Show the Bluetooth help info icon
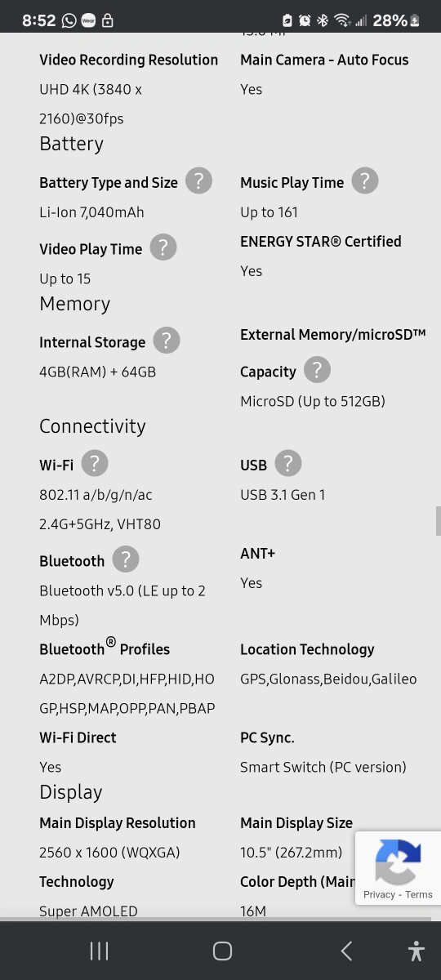The width and height of the screenshot is (441, 980). [125, 559]
